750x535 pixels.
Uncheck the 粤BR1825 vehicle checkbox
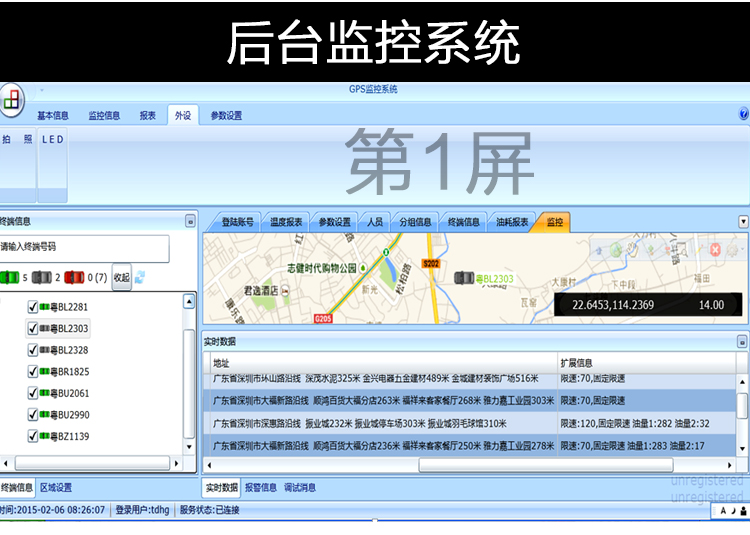tap(33, 371)
